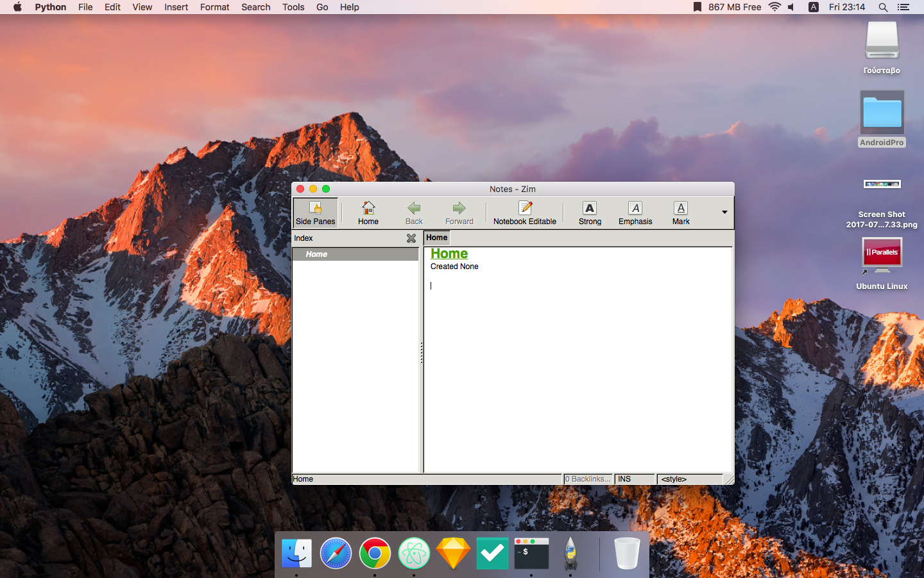This screenshot has width=924, height=578.
Task: Open Atom editor from the Dock
Action: [414, 553]
